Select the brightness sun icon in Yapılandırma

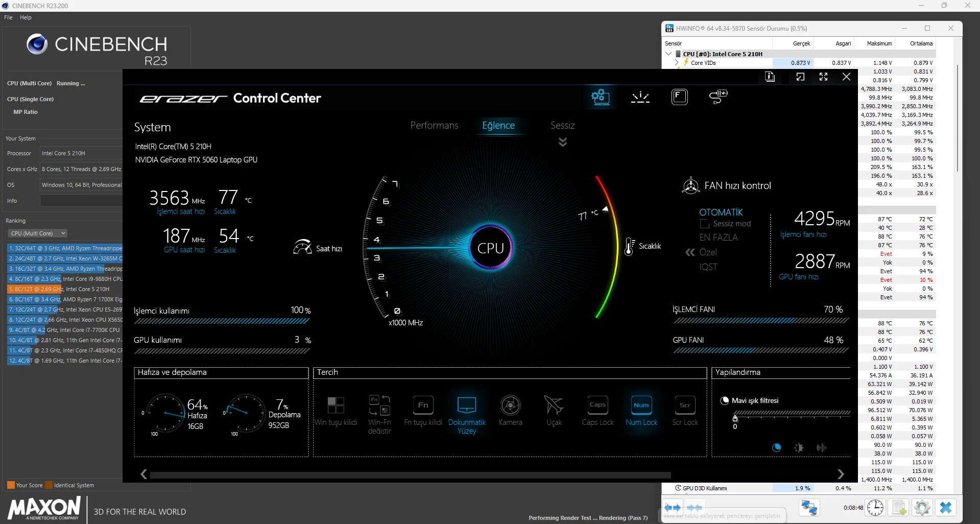pos(799,447)
